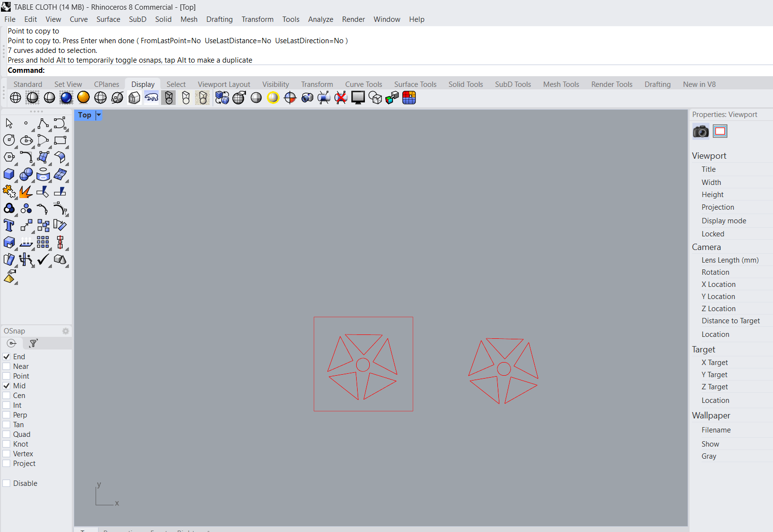Select the Explode tool in the sidebar
773x532 pixels.
(26, 192)
